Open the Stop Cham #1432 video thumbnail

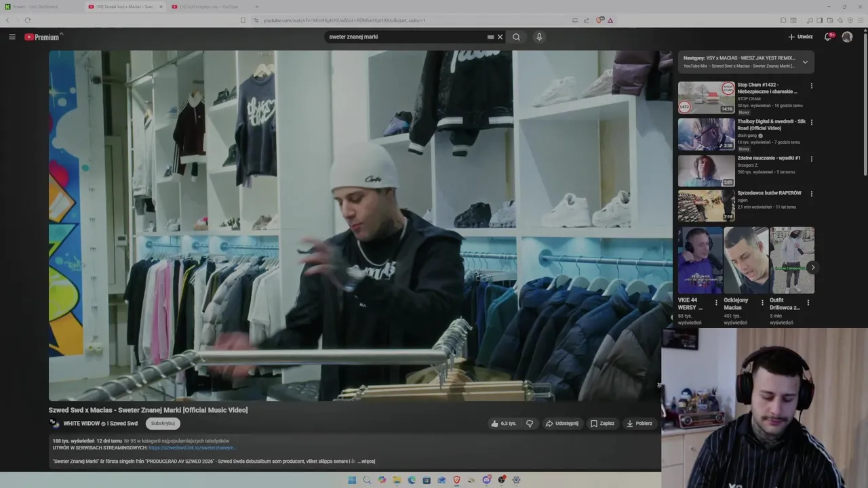pyautogui.click(x=706, y=98)
